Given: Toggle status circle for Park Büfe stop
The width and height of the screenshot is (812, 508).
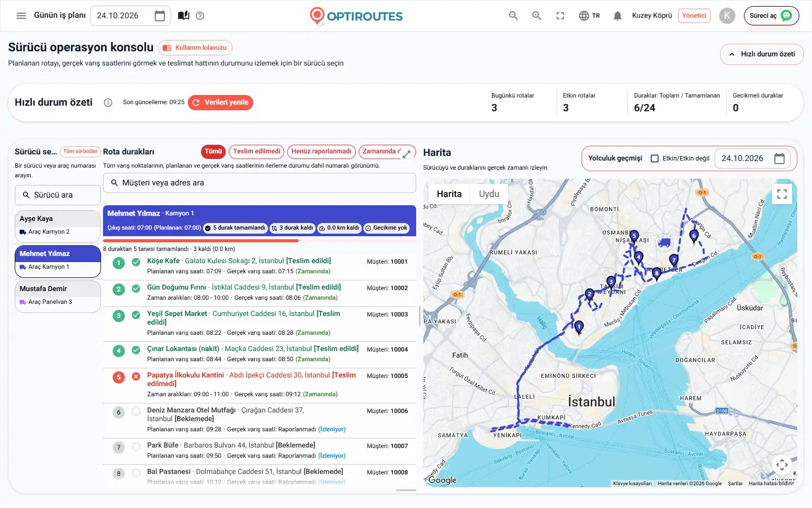Looking at the screenshot, I should click(x=136, y=447).
